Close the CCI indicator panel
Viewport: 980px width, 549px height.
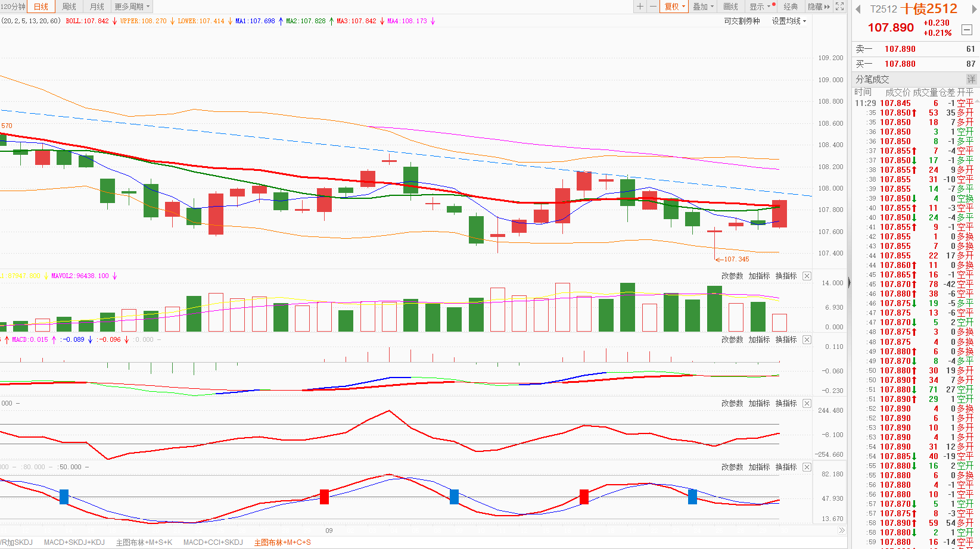click(807, 404)
